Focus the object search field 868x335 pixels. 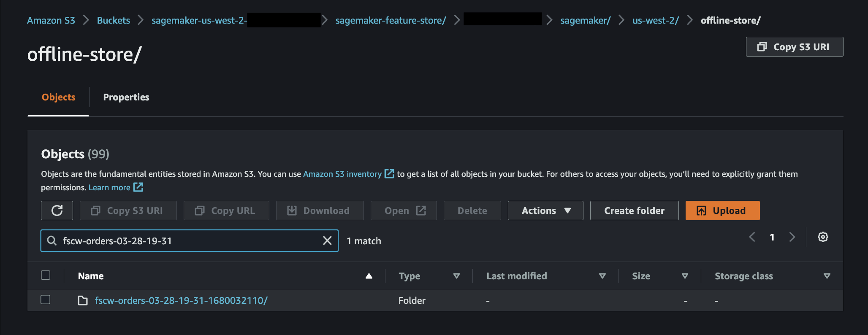(190, 240)
